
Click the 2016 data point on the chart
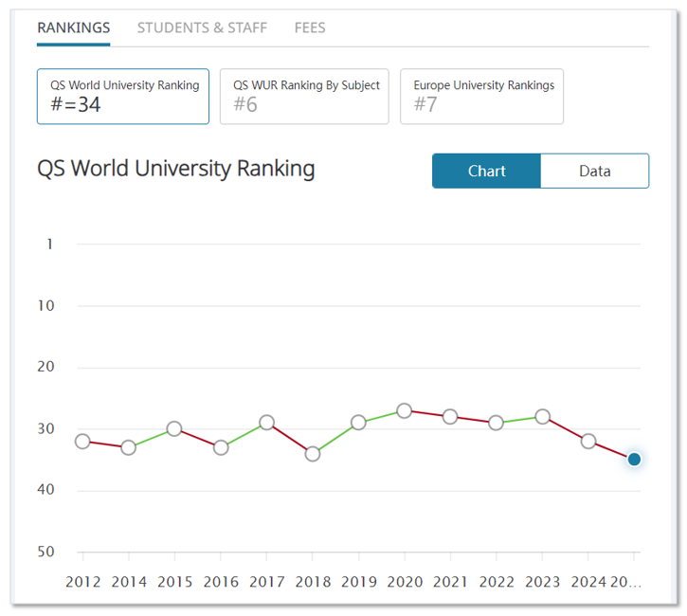coord(221,447)
